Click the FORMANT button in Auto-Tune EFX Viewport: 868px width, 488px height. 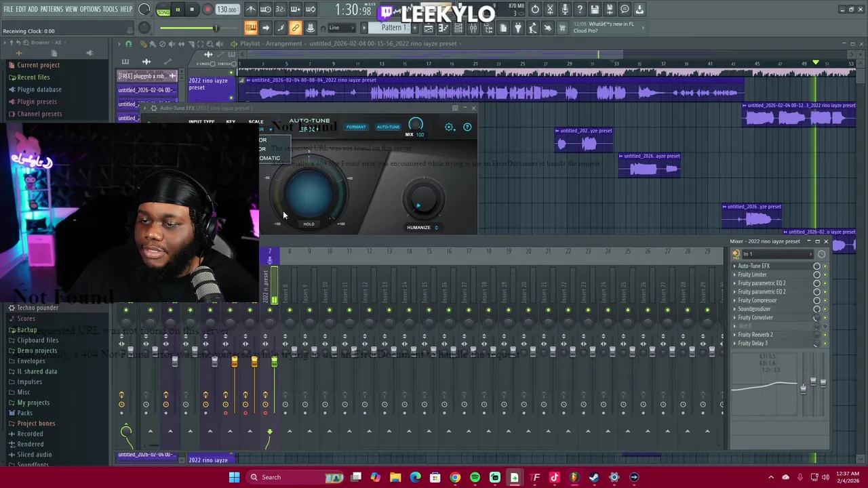(x=356, y=127)
